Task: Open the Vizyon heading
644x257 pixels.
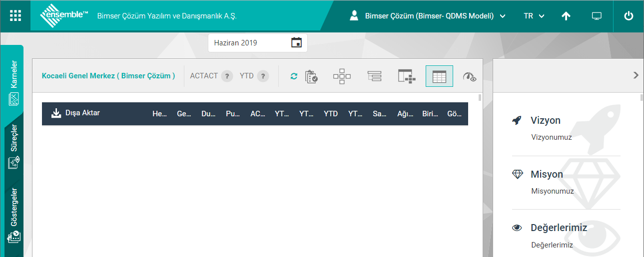Action: pyautogui.click(x=546, y=120)
